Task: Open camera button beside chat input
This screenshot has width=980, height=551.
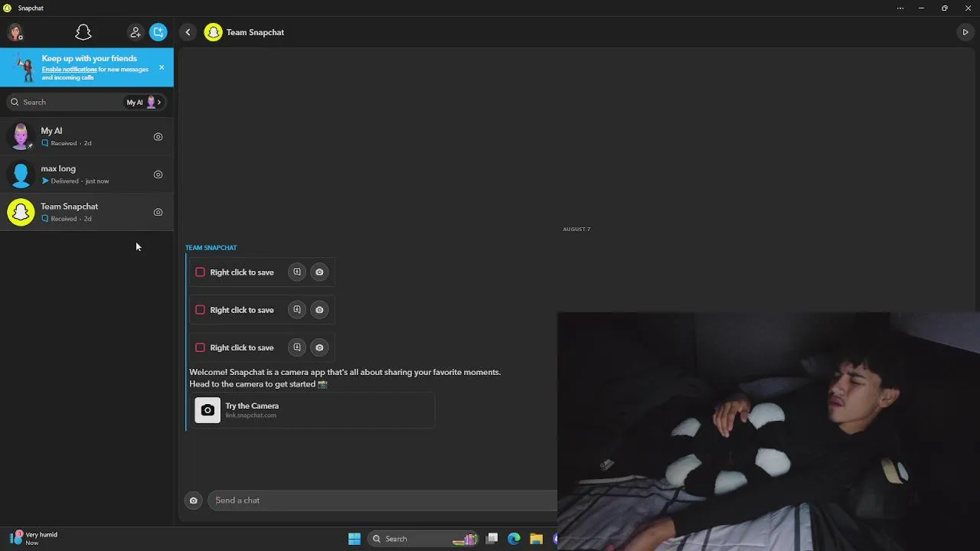Action: tap(193, 500)
